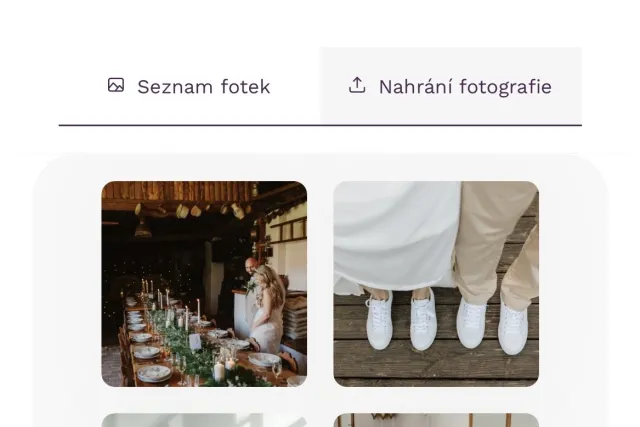
Task: Open the wedding table photo thumbnail
Action: pyautogui.click(x=204, y=284)
